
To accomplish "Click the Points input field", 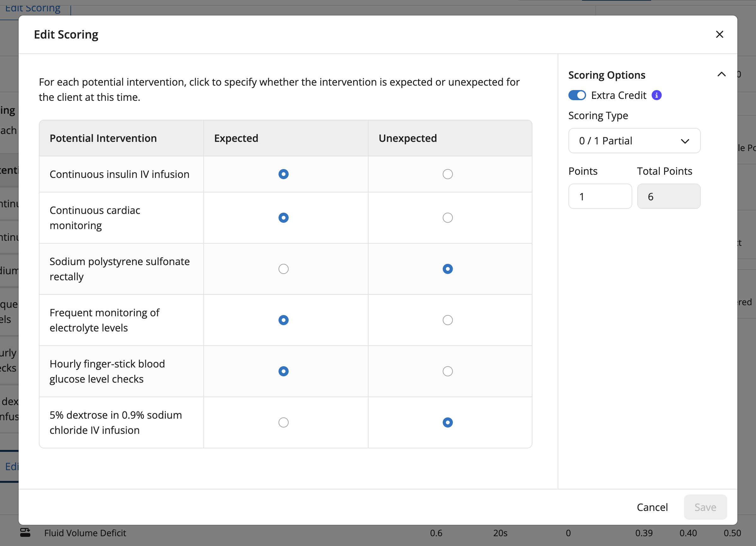I will point(600,197).
